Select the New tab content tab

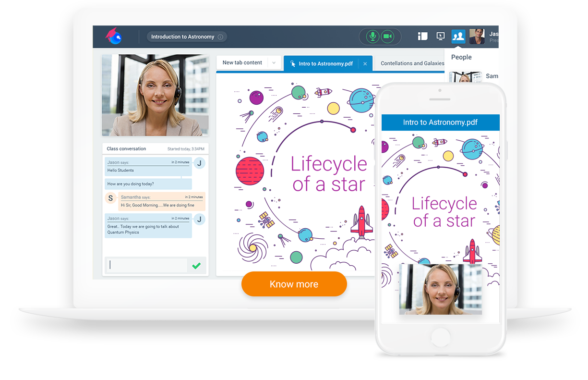[x=242, y=63]
